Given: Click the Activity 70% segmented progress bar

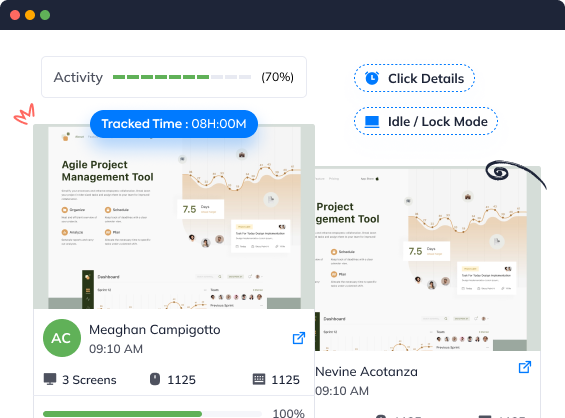Looking at the screenshot, I should tap(182, 77).
